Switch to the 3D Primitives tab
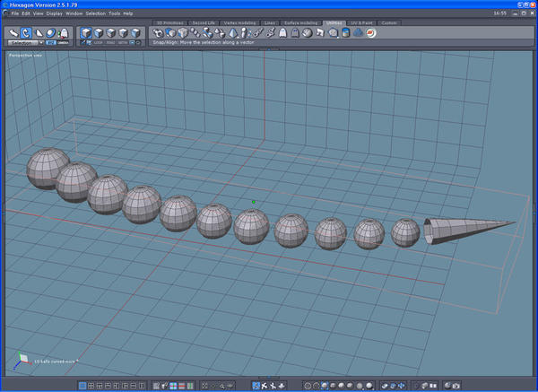 click(x=169, y=23)
